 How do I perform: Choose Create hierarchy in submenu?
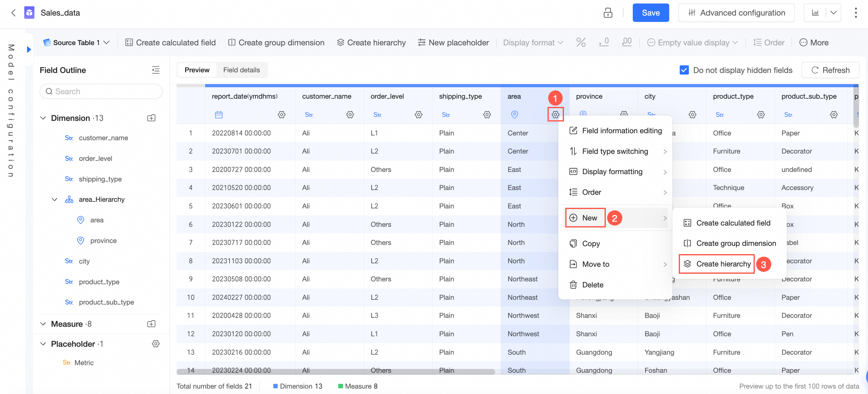click(x=729, y=264)
